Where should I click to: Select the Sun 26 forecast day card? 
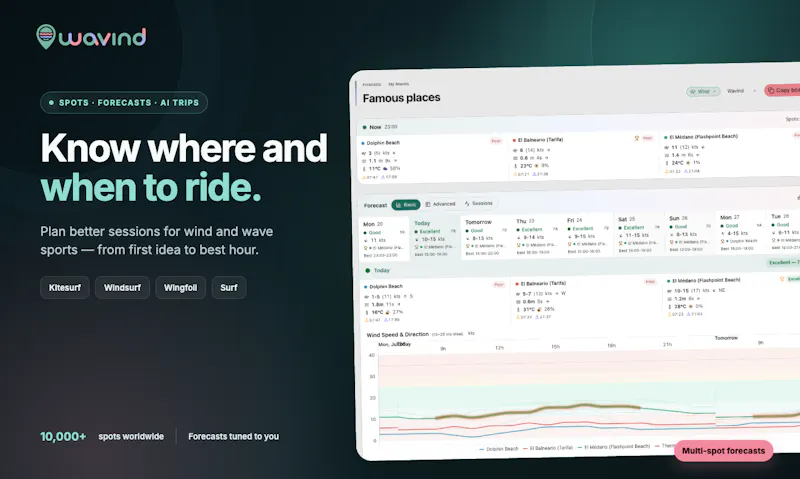[x=690, y=233]
